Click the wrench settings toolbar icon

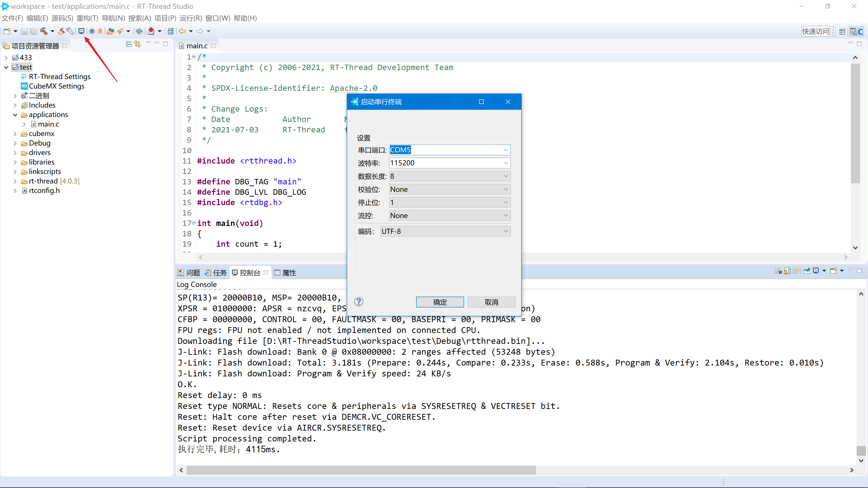click(x=70, y=31)
